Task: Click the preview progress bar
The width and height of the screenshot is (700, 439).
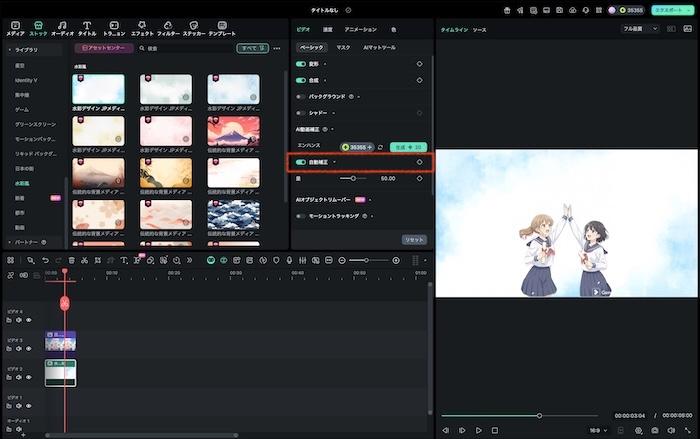Action: (520, 416)
